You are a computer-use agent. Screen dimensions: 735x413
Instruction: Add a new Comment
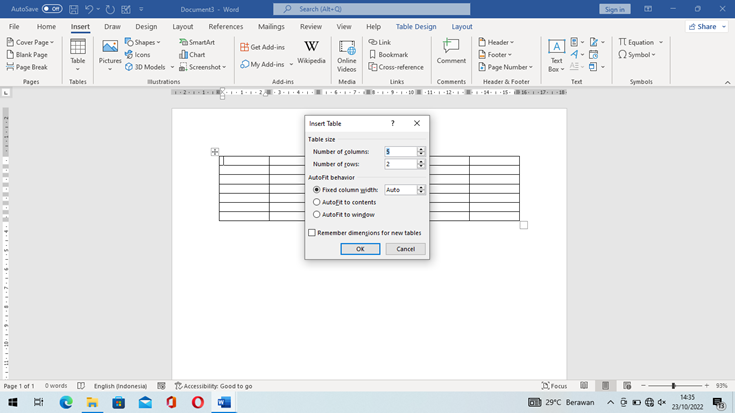[x=451, y=52]
